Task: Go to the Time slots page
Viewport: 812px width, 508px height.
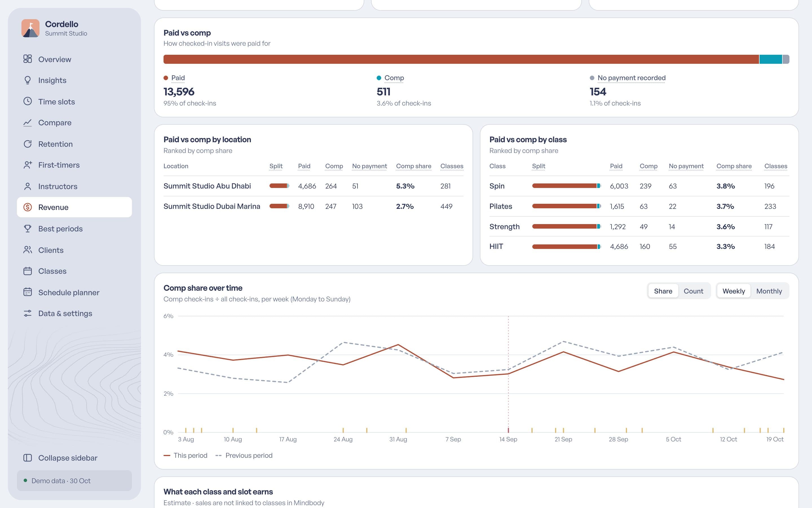Action: coord(74,102)
